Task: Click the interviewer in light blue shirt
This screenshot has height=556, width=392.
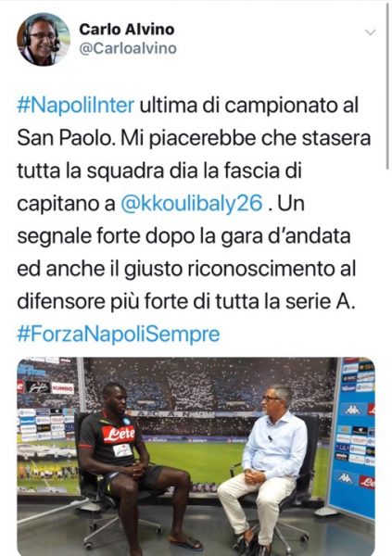Action: point(262,468)
